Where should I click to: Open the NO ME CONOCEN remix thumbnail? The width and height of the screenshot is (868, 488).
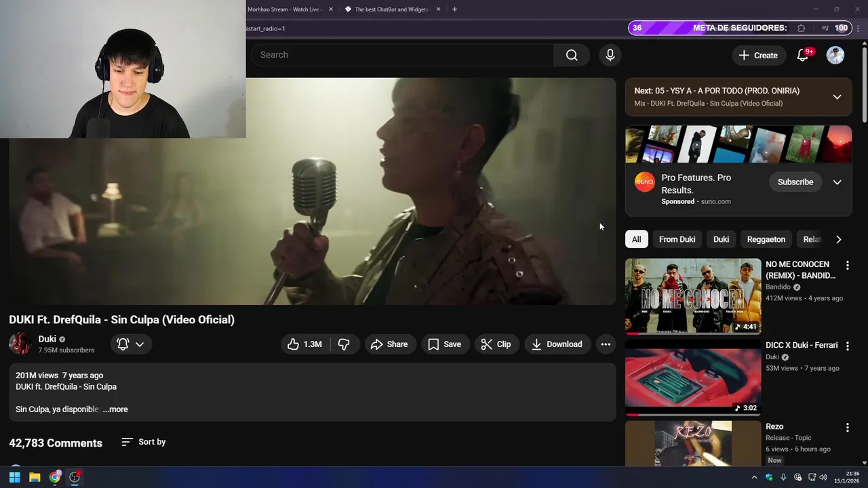(693, 296)
